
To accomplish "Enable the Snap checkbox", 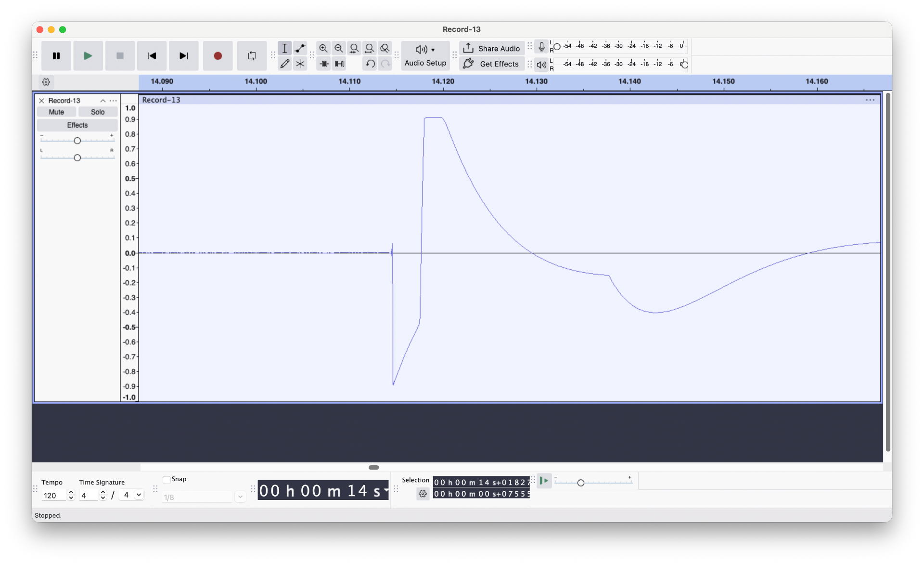I will [167, 479].
